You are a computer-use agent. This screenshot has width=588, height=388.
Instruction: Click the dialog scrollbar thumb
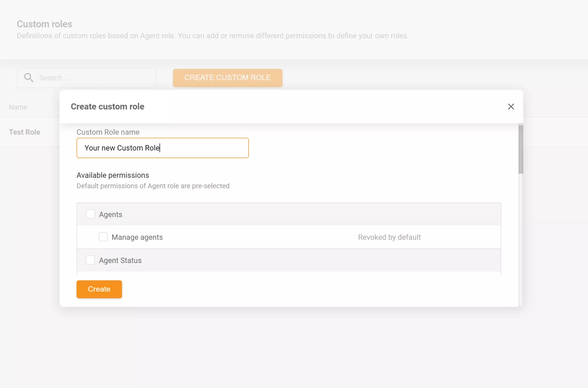(x=521, y=148)
